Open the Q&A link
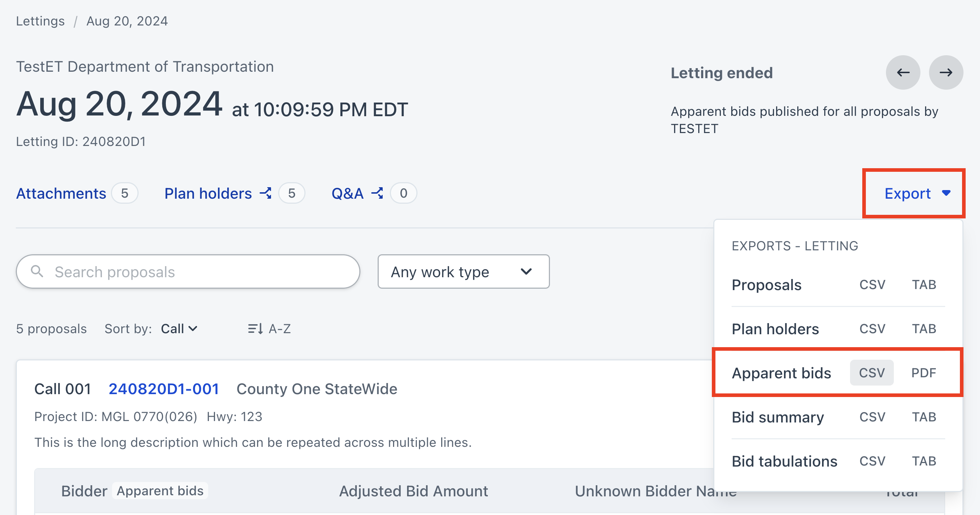This screenshot has height=515, width=980. pyautogui.click(x=347, y=193)
